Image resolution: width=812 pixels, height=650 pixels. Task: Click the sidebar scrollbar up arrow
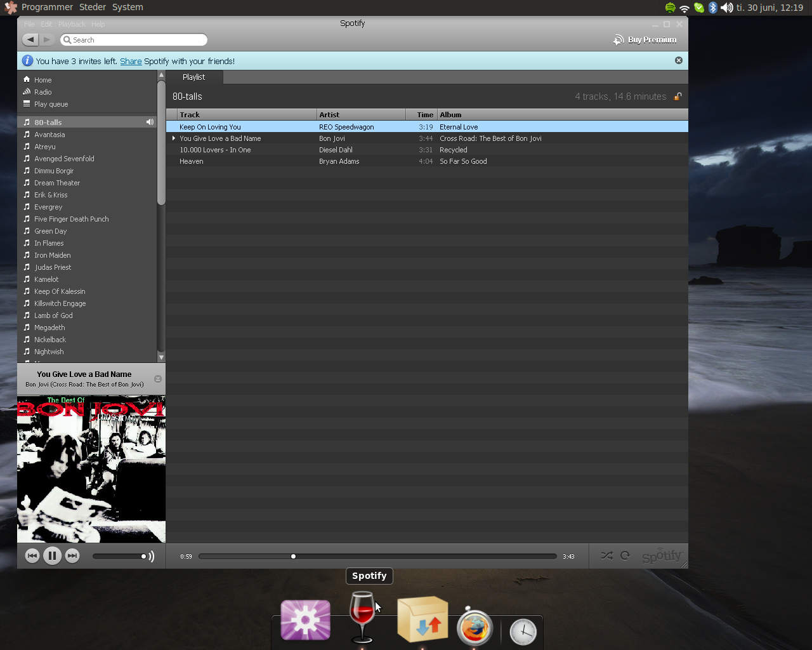coord(161,75)
